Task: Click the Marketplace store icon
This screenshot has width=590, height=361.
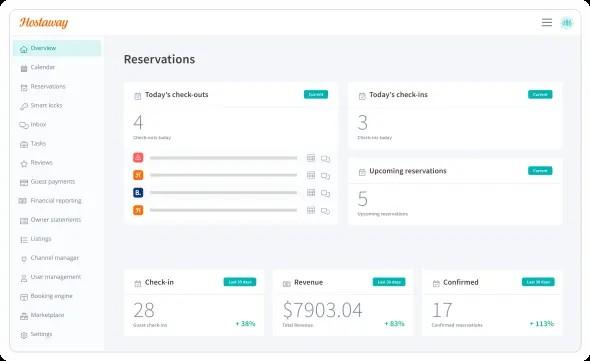Action: [x=24, y=316]
